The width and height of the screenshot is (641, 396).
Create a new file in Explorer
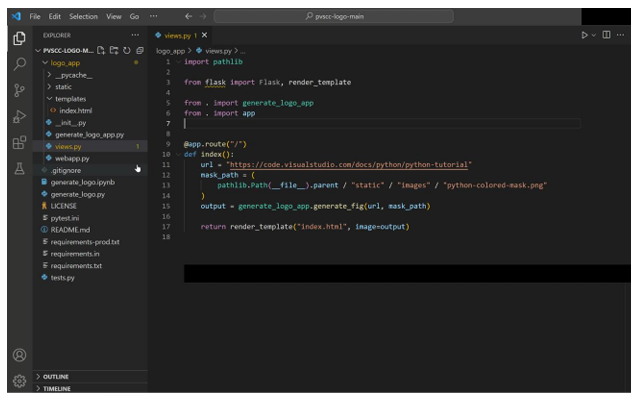click(101, 50)
